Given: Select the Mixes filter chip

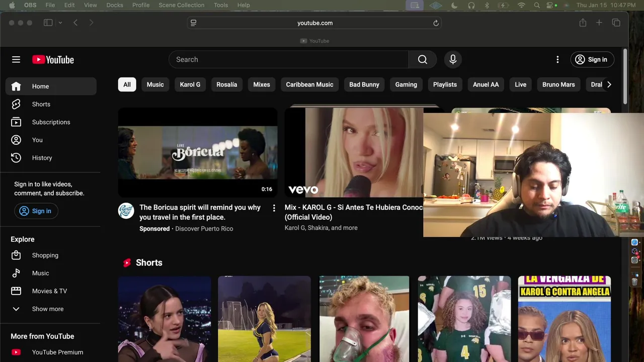Looking at the screenshot, I should (x=262, y=84).
